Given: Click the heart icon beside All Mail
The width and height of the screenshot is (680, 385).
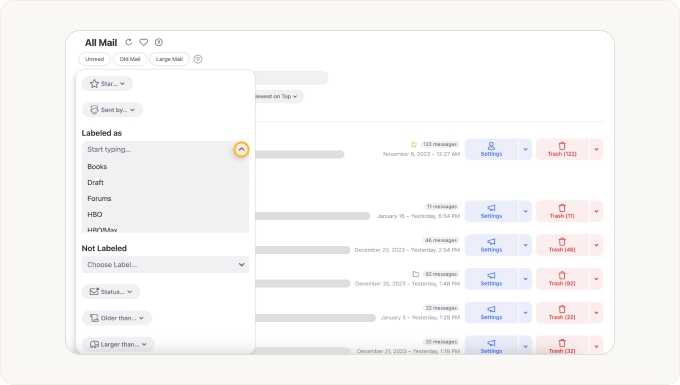Looking at the screenshot, I should click(144, 42).
